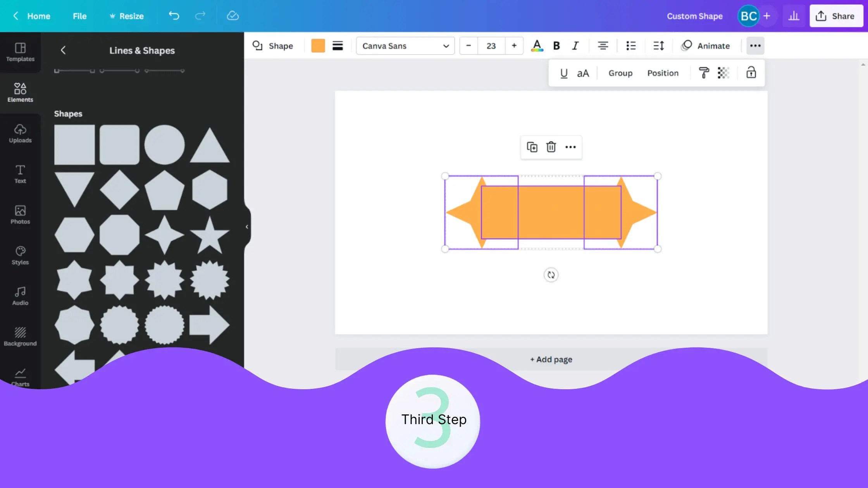Lock the selected element
This screenshot has height=488, width=868.
click(751, 73)
